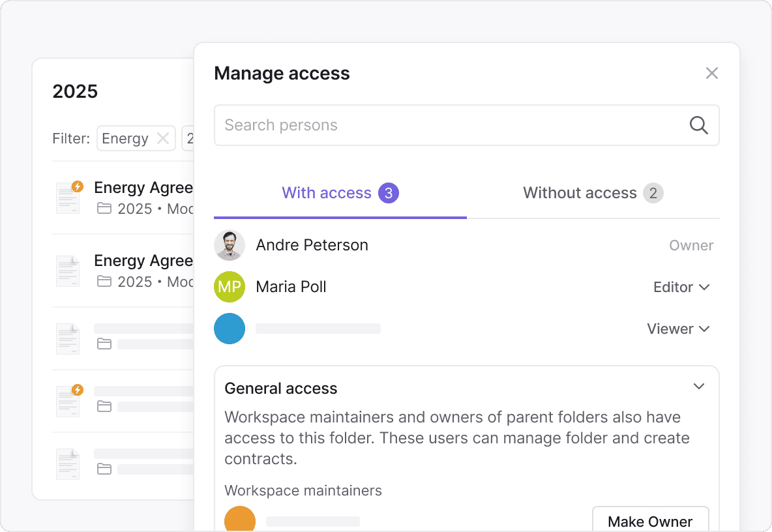772x532 pixels.
Task: Click the second Energy Agreement document icon
Action: [68, 271]
